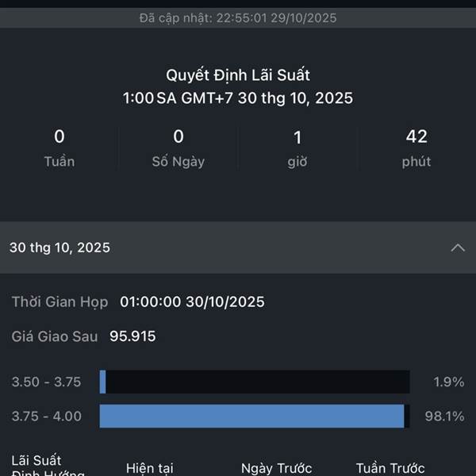Image resolution: width=476 pixels, height=476 pixels.
Task: Click the "Hiện tại" column header
Action: click(150, 468)
